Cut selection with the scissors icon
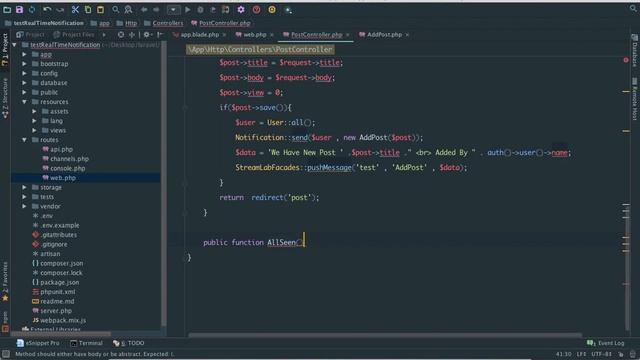 click(75, 9)
